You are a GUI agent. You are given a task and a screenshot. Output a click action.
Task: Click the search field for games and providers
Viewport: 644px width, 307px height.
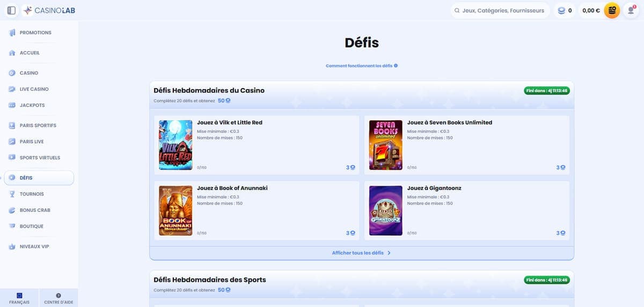pyautogui.click(x=500, y=10)
